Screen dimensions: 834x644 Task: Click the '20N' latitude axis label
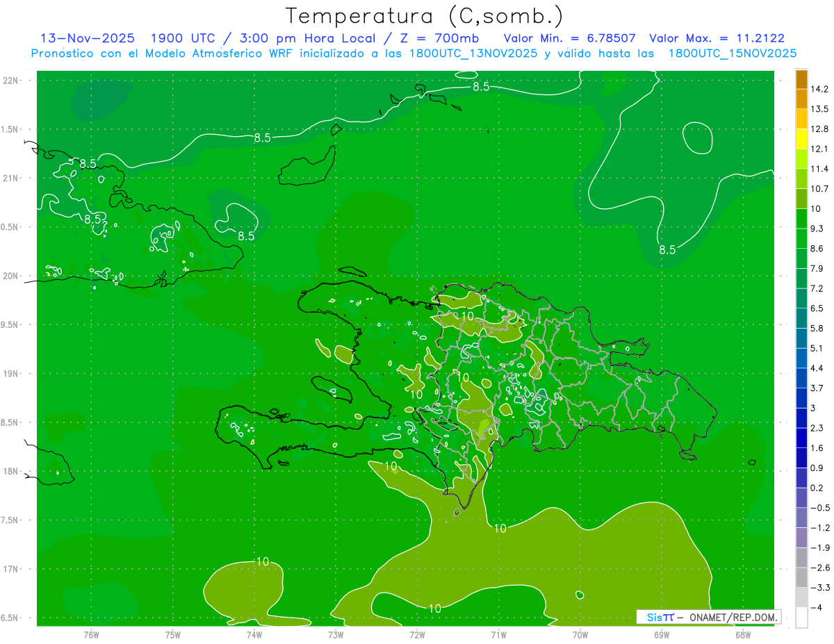pyautogui.click(x=11, y=276)
